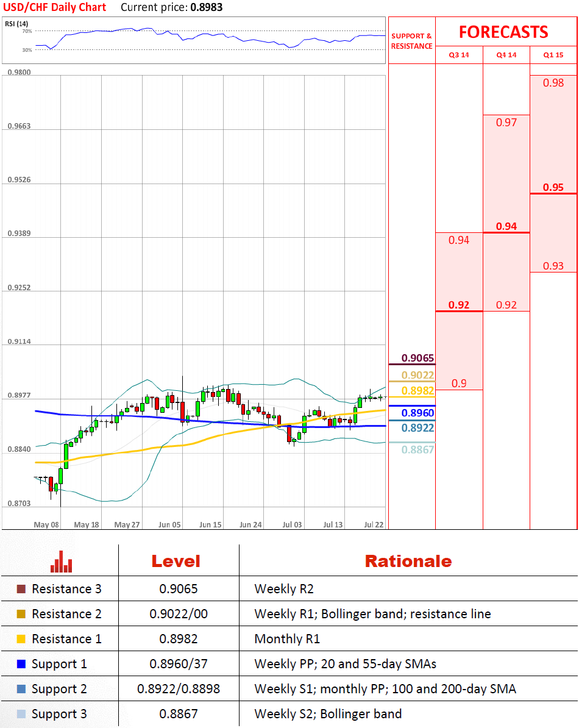Click the Resistance 1 yellow square marker
Screen dimensions: 579x728
click(x=21, y=639)
